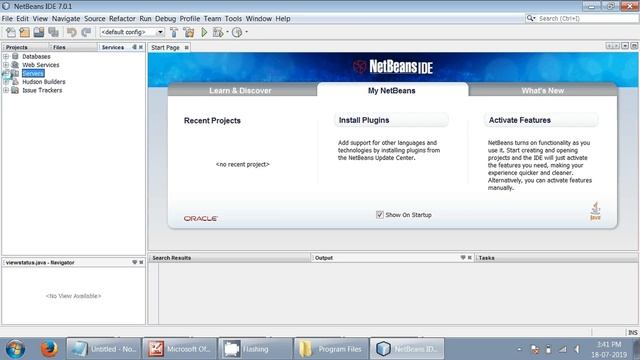Viewport: 640px width, 360px height.
Task: Uncheck Show On Startup checkbox
Action: coord(380,215)
